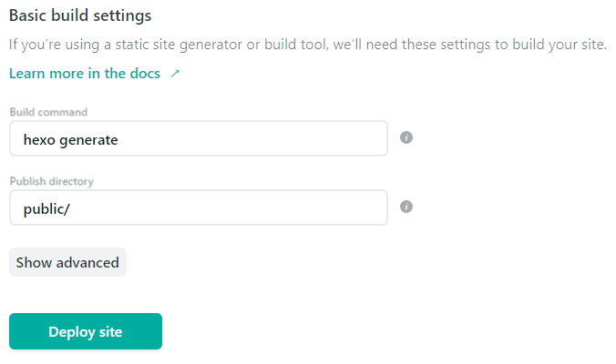Click the word 'advanced' on the gray button
Viewport: 616px width, 364px height.
pyautogui.click(x=87, y=262)
